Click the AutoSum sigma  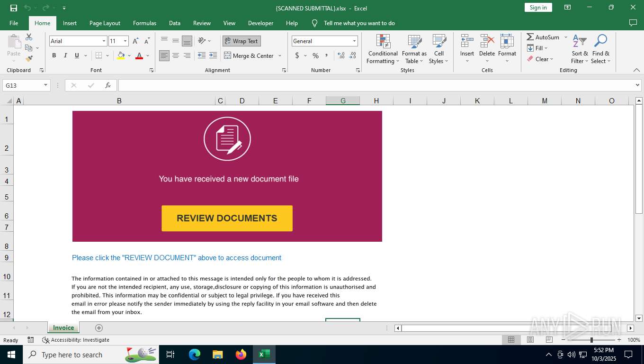click(530, 37)
